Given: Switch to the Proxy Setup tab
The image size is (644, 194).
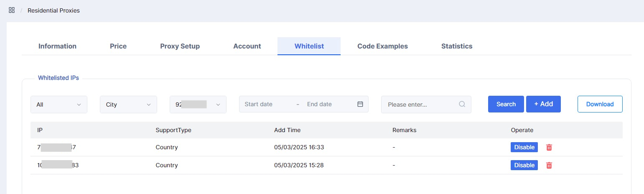Looking at the screenshot, I should (180, 46).
